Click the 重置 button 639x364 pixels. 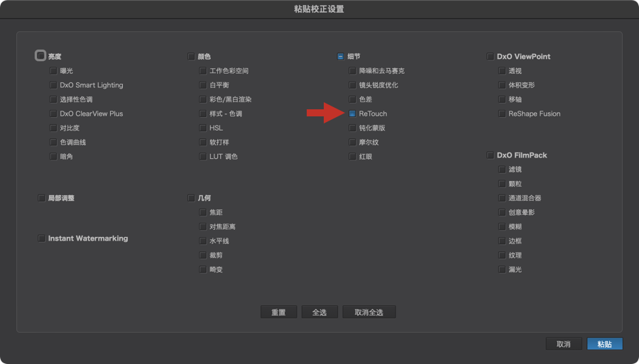coord(279,312)
